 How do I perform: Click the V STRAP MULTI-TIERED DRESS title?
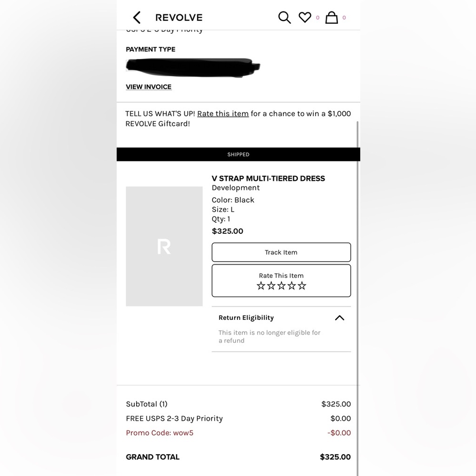(268, 178)
